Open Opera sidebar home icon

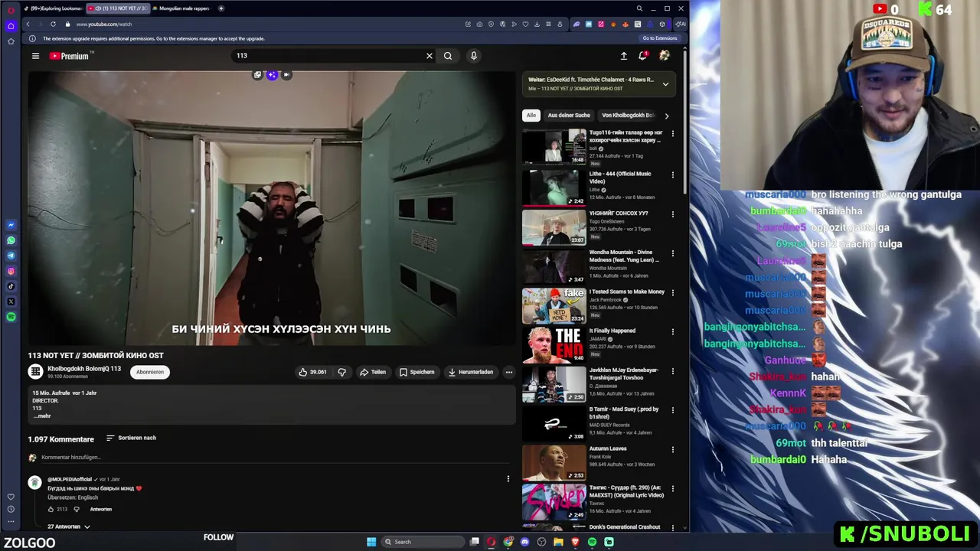[11, 25]
